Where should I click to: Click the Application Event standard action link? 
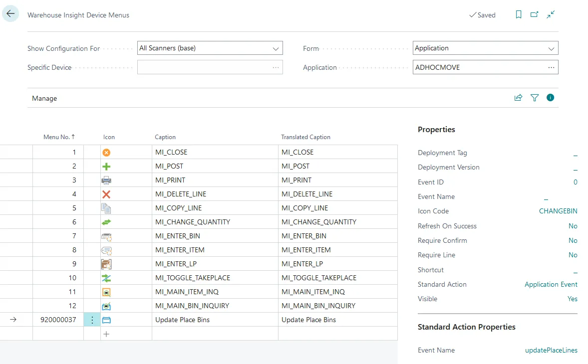pyautogui.click(x=551, y=284)
